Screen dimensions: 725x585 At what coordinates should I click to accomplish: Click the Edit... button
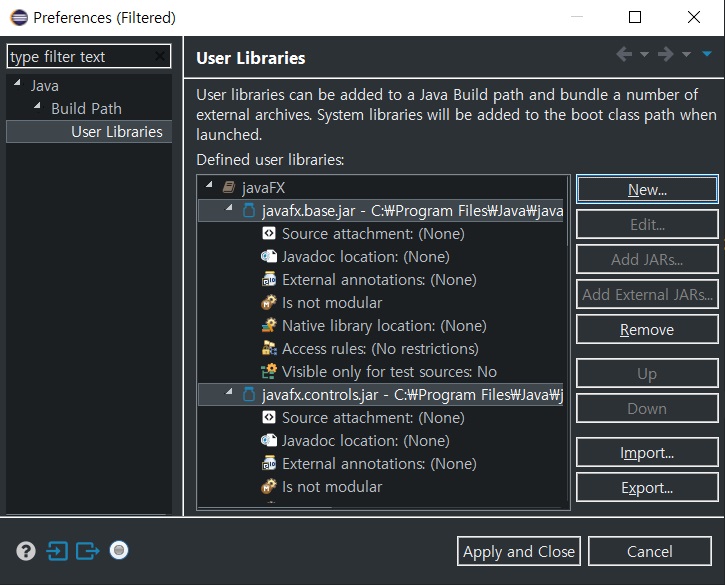coord(647,225)
